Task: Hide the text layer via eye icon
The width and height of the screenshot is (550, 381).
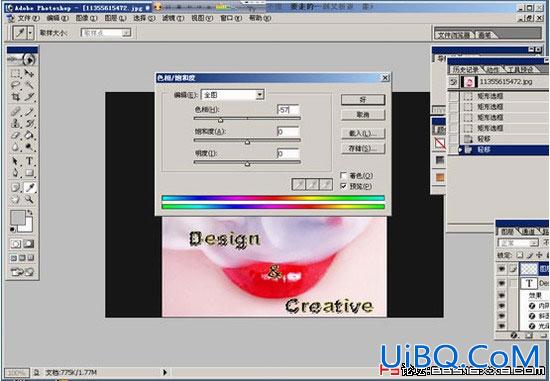Action: 502,283
